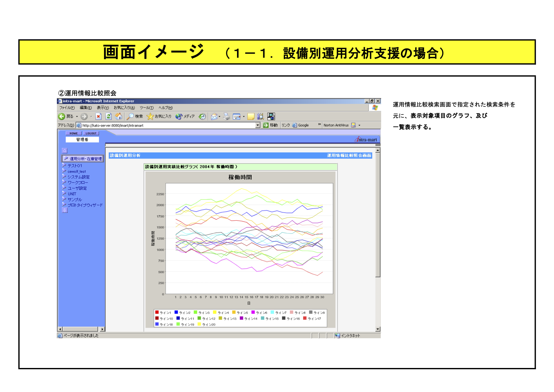
Task: Click the IE Home toolbar icon
Action: click(x=119, y=117)
